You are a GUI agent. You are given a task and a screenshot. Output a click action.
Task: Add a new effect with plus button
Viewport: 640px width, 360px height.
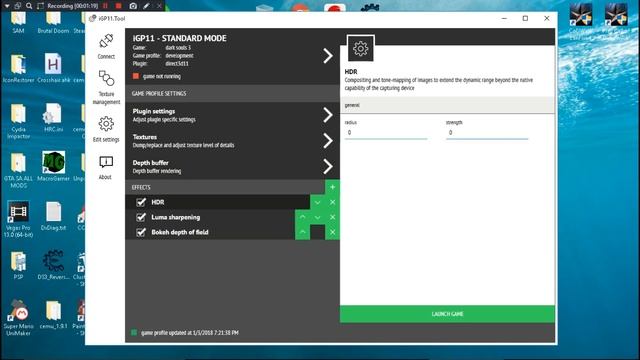(x=332, y=187)
